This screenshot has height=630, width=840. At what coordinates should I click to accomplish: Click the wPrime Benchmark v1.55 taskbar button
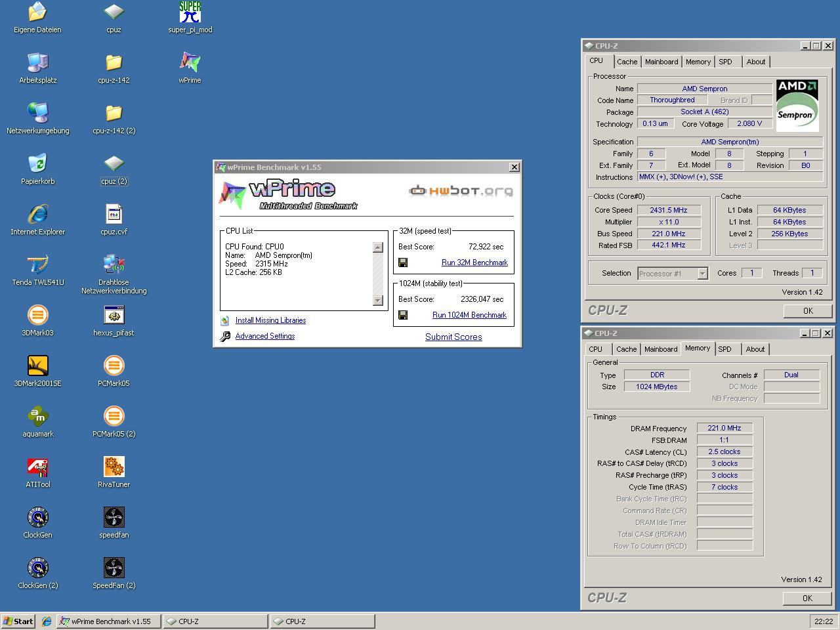[108, 621]
